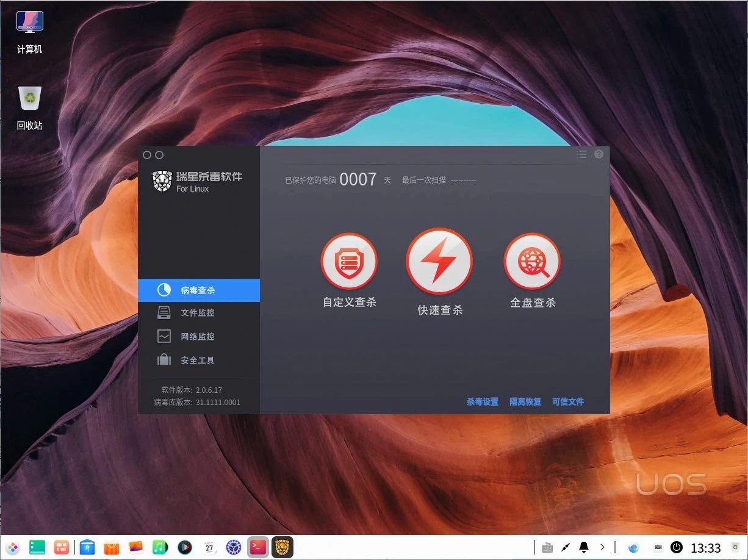Open the list menu icon in title bar
The width and height of the screenshot is (748, 560).
581,154
